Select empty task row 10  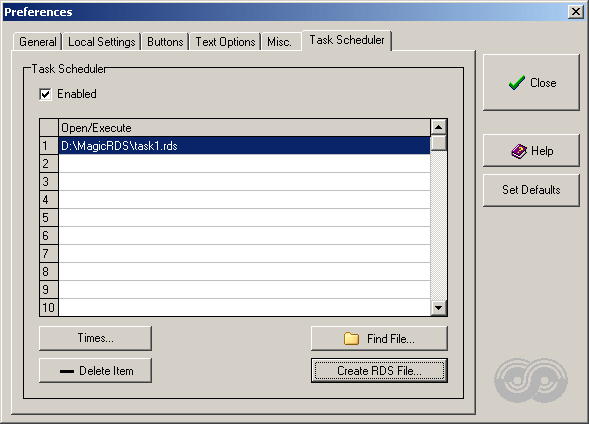(x=244, y=308)
